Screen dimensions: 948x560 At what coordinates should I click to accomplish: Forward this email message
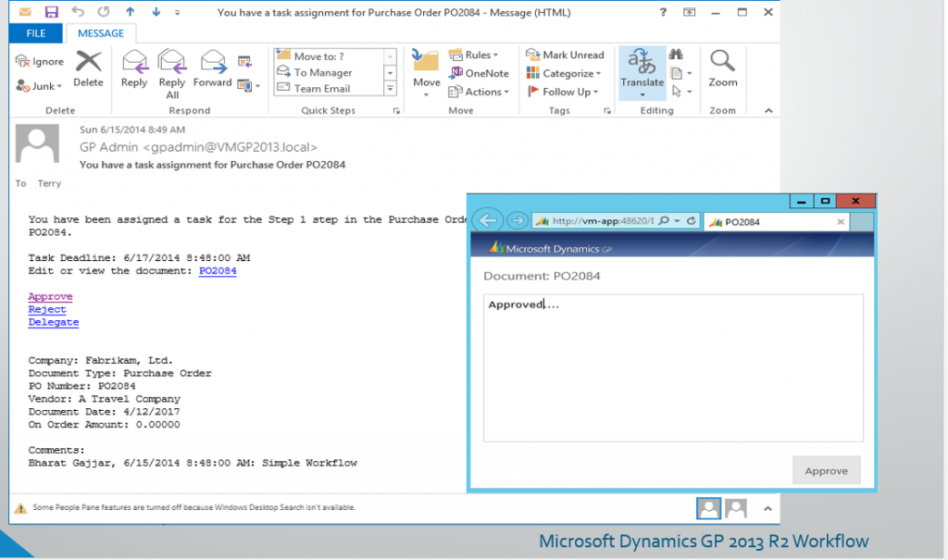[x=212, y=68]
